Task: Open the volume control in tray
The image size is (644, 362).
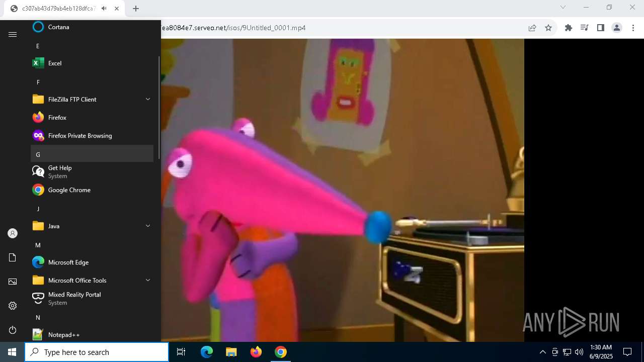Action: pos(579,352)
